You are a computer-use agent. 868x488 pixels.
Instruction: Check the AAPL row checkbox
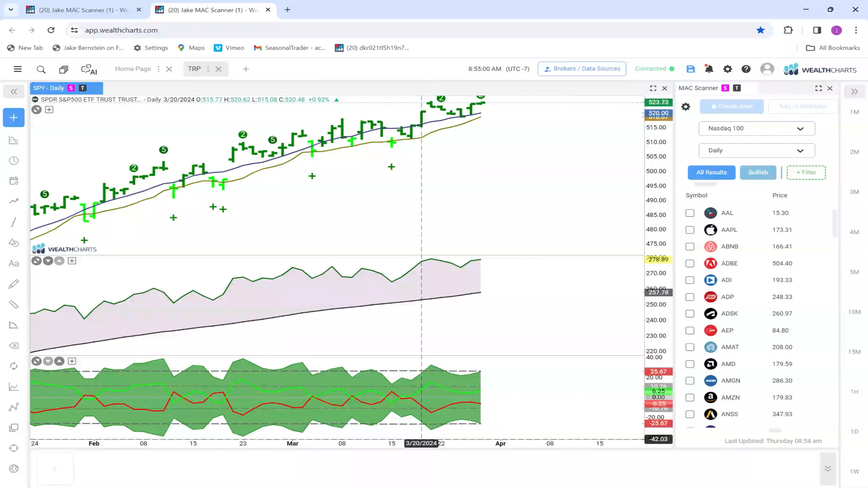tap(689, 230)
